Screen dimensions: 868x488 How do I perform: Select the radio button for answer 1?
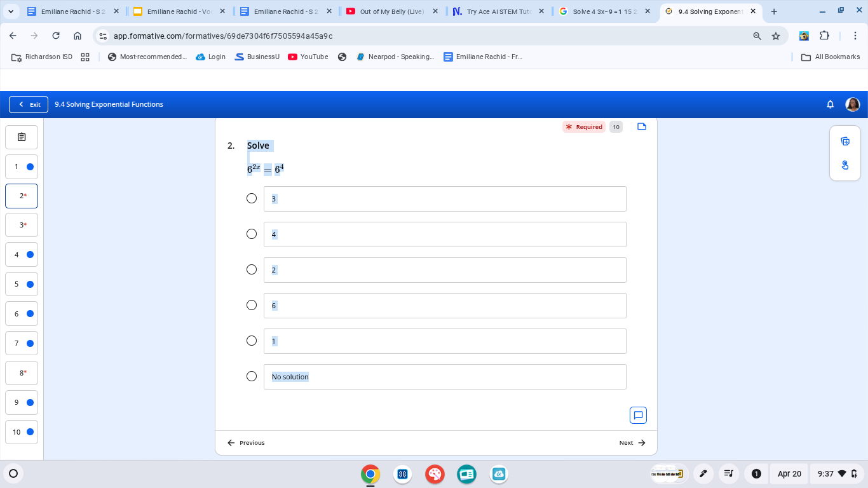(x=252, y=341)
